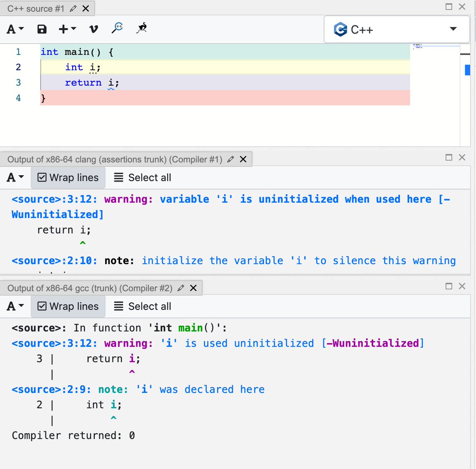476x469 pixels.
Task: Select the C++ source #1 tab
Action: (x=36, y=9)
